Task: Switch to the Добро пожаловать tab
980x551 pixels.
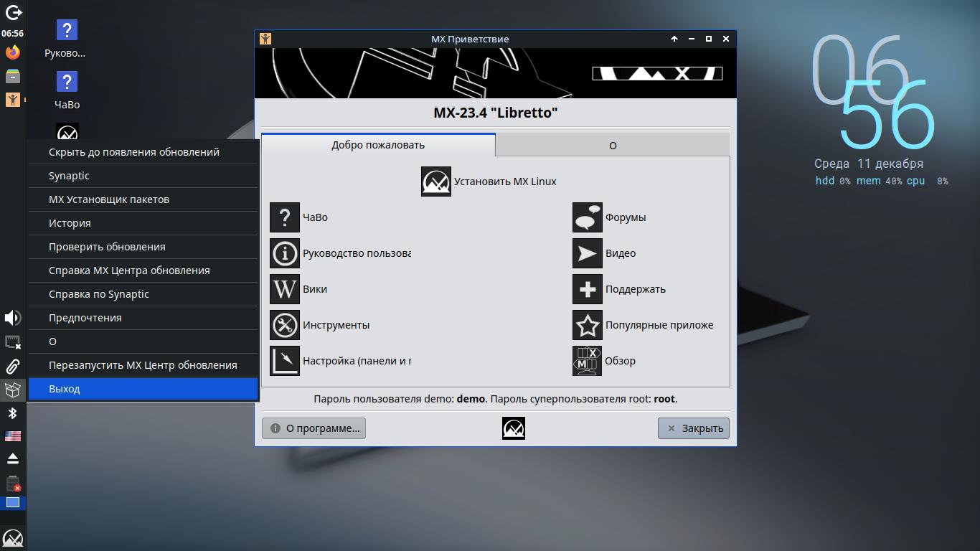Action: point(378,145)
